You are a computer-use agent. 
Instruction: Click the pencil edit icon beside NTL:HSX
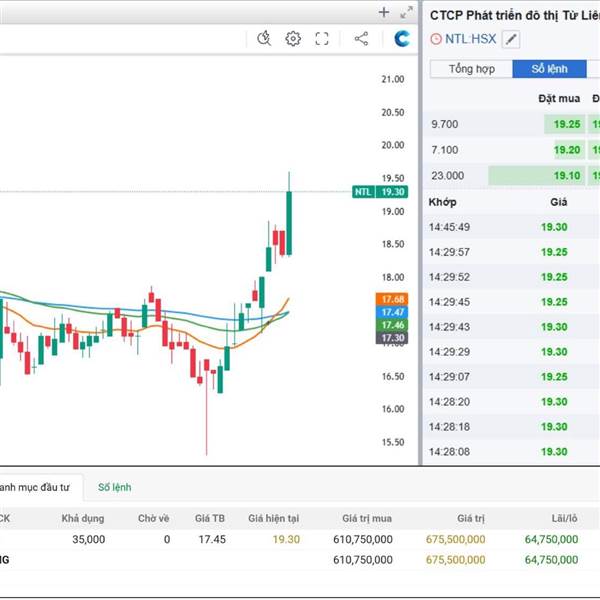tap(511, 39)
